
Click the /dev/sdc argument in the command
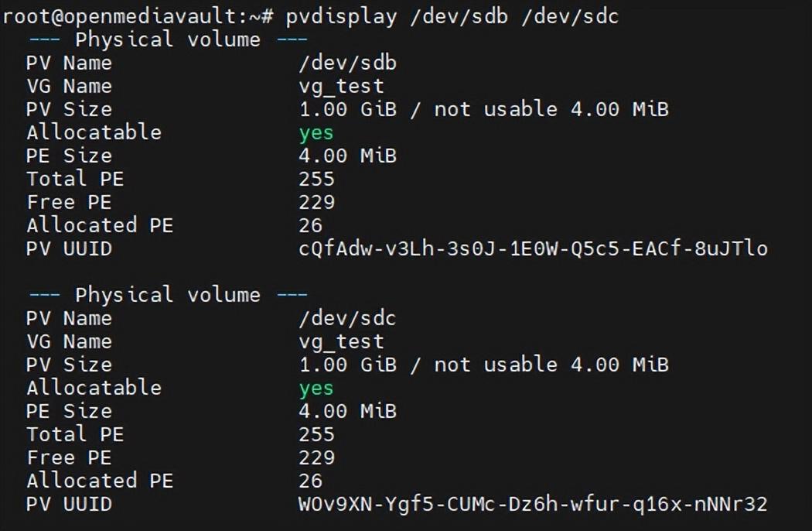570,17
